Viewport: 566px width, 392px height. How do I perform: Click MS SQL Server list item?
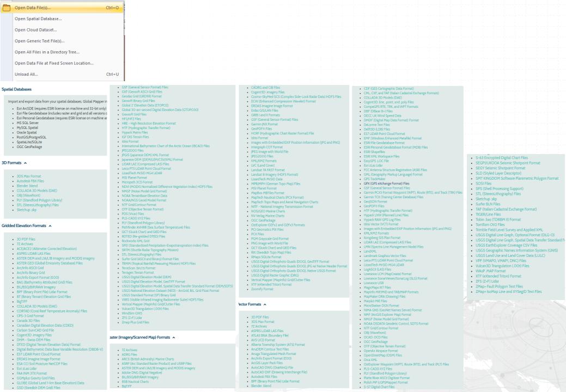coord(27,123)
